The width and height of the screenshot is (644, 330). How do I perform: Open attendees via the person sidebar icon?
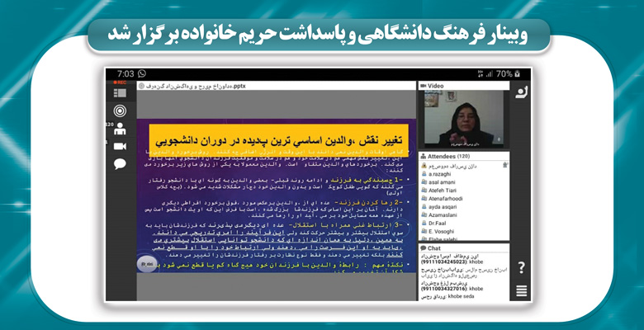coord(120,129)
